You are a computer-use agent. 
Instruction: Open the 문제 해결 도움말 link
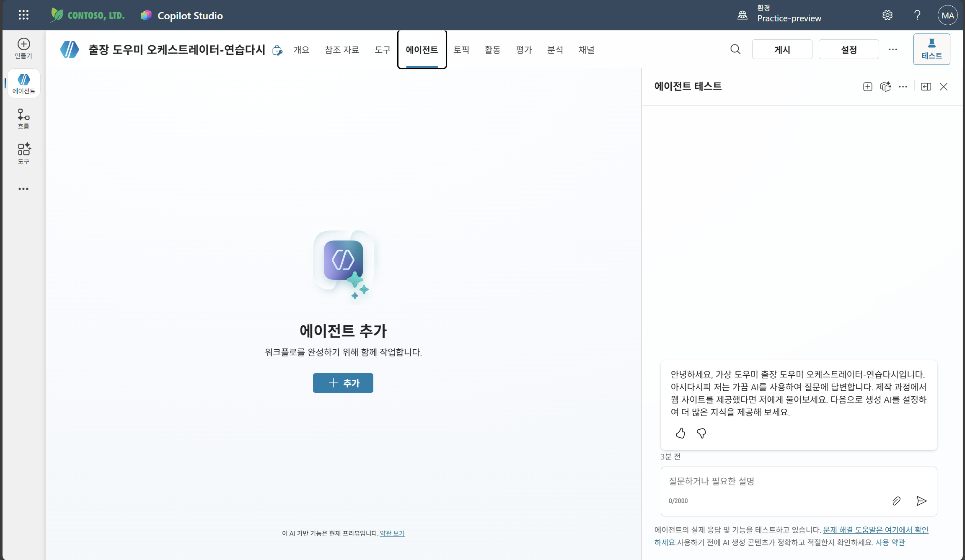pyautogui.click(x=876, y=530)
